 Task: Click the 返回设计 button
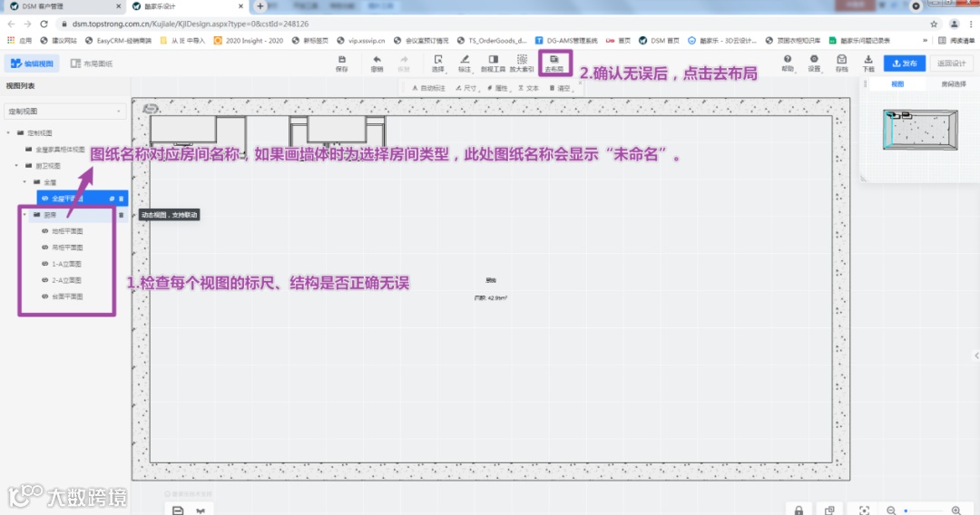click(x=952, y=63)
